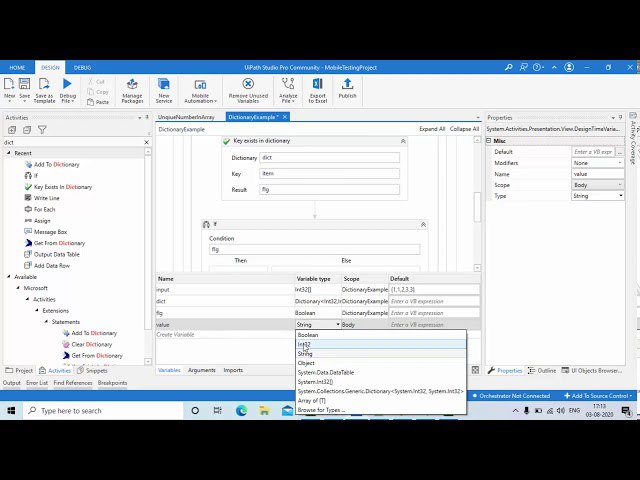This screenshot has width=640, height=480.
Task: Open the Breakpoints panel
Action: pyautogui.click(x=112, y=383)
